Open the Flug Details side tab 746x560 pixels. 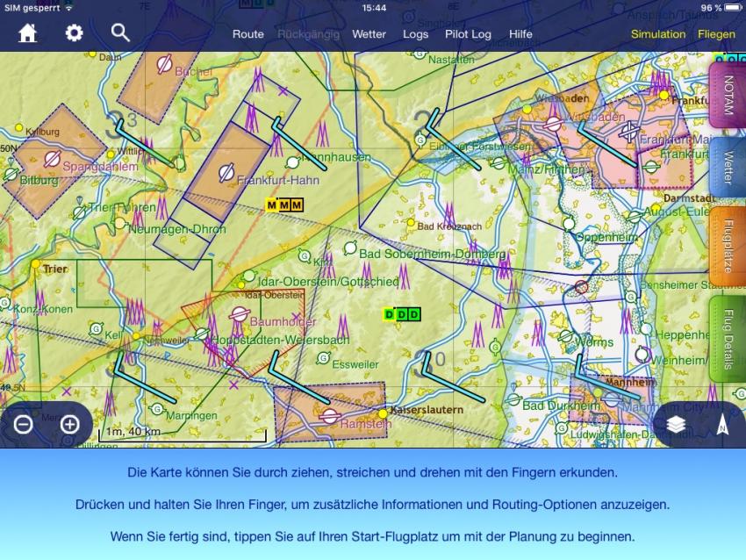(x=727, y=339)
